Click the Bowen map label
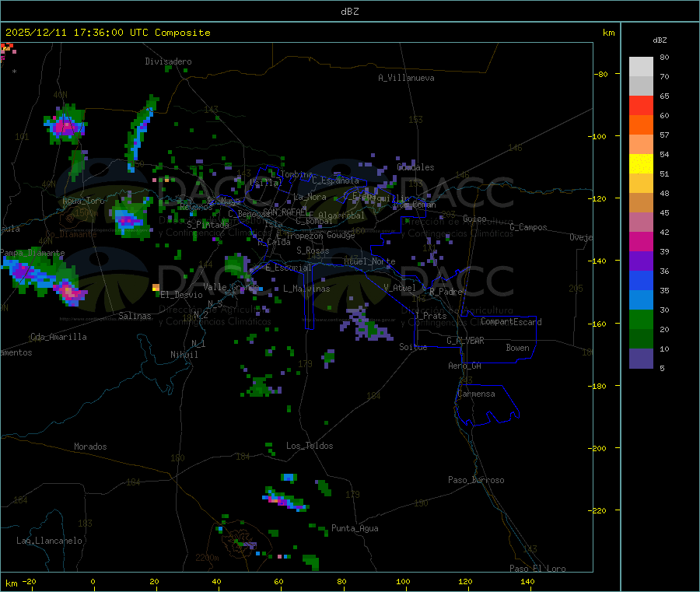The width and height of the screenshot is (700, 592). [517, 348]
